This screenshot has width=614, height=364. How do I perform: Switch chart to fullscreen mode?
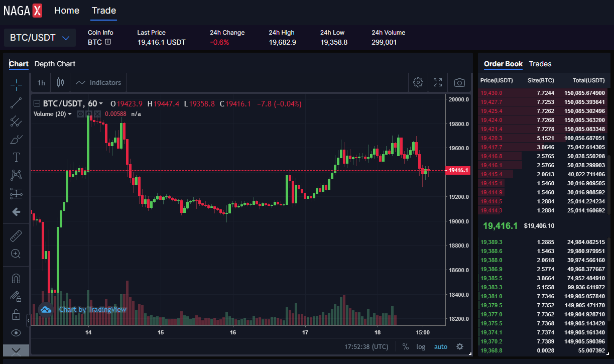(x=438, y=82)
